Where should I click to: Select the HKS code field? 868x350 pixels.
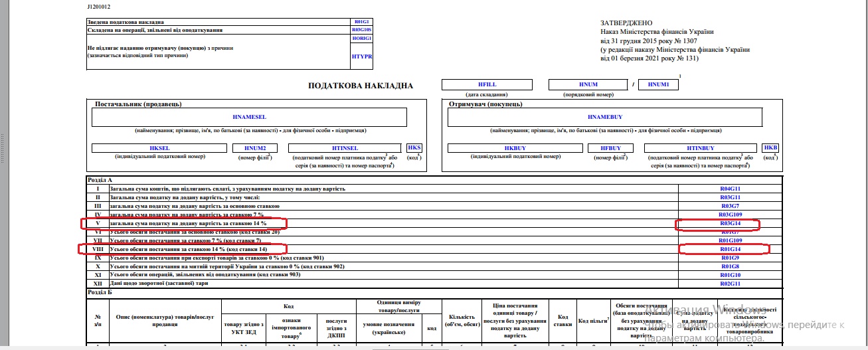click(414, 147)
